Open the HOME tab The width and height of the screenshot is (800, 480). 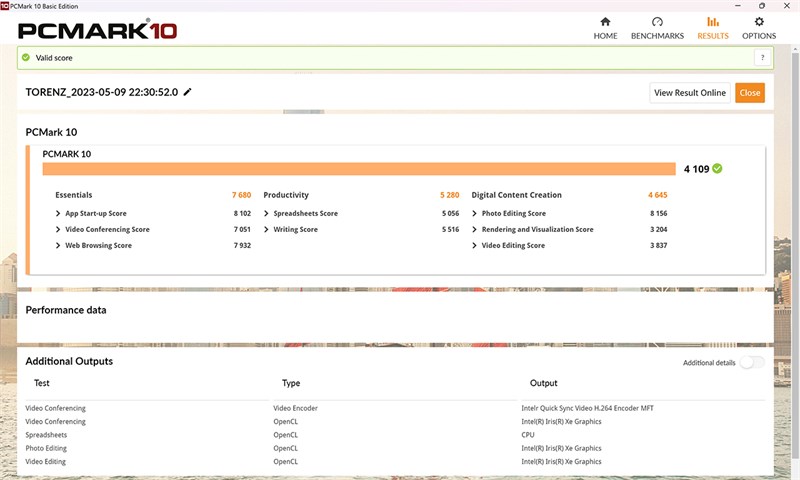pyautogui.click(x=605, y=29)
